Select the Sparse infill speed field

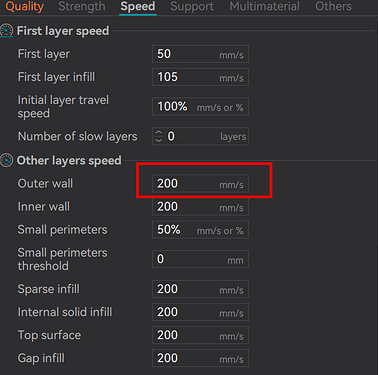pos(200,289)
